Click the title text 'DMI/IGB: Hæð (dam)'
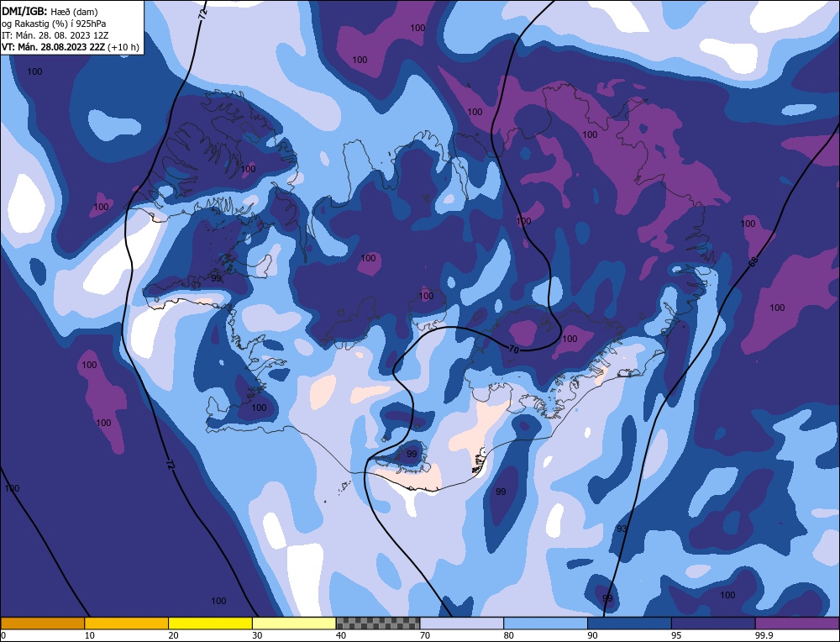The width and height of the screenshot is (840, 642). click(x=50, y=11)
